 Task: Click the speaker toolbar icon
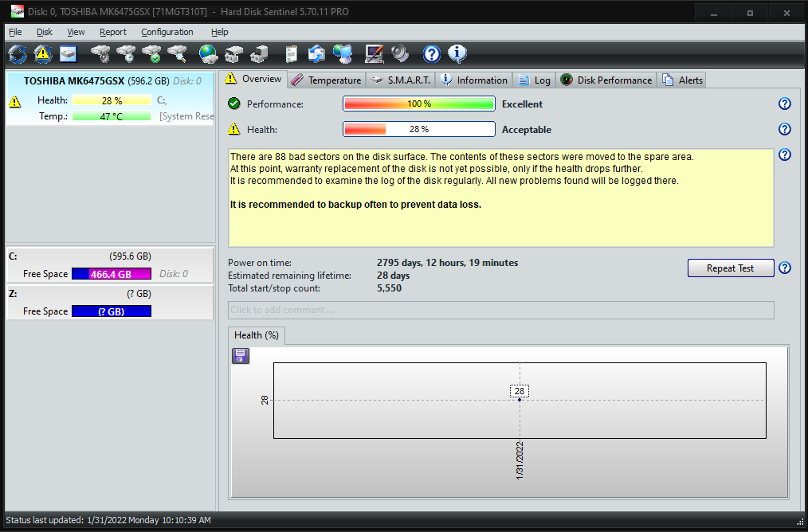400,54
